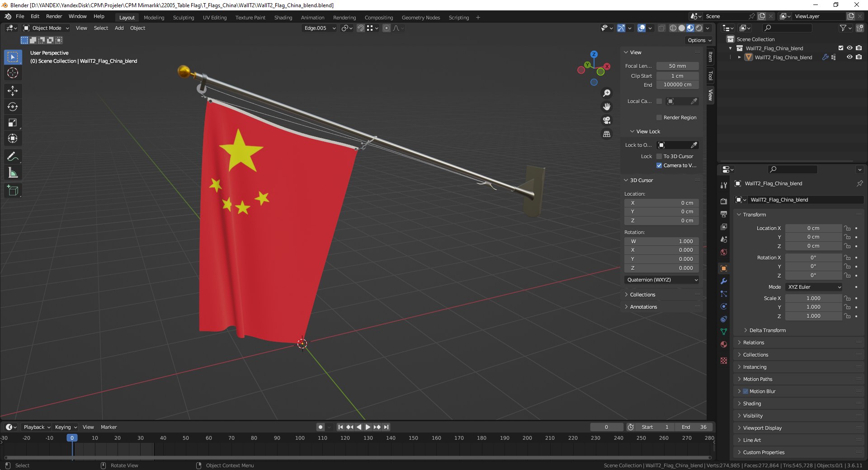This screenshot has height=470, width=868.
Task: Expand the Custom Properties panel
Action: pos(798,452)
